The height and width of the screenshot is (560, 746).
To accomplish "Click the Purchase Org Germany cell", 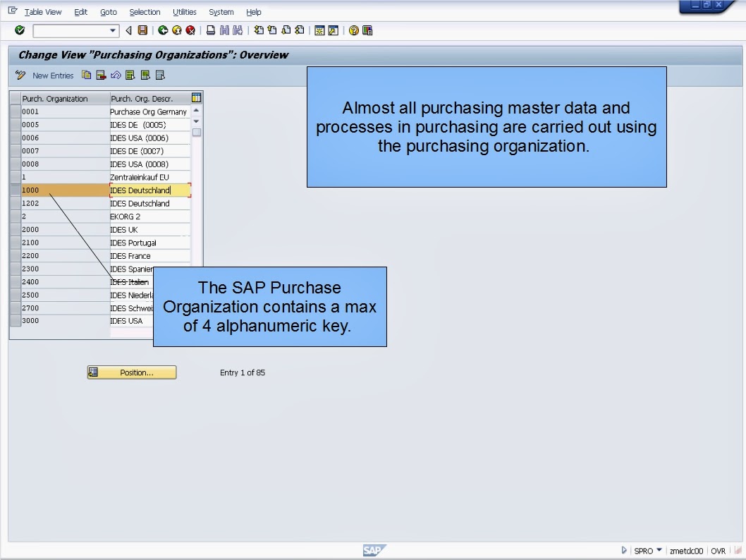I will (x=150, y=112).
